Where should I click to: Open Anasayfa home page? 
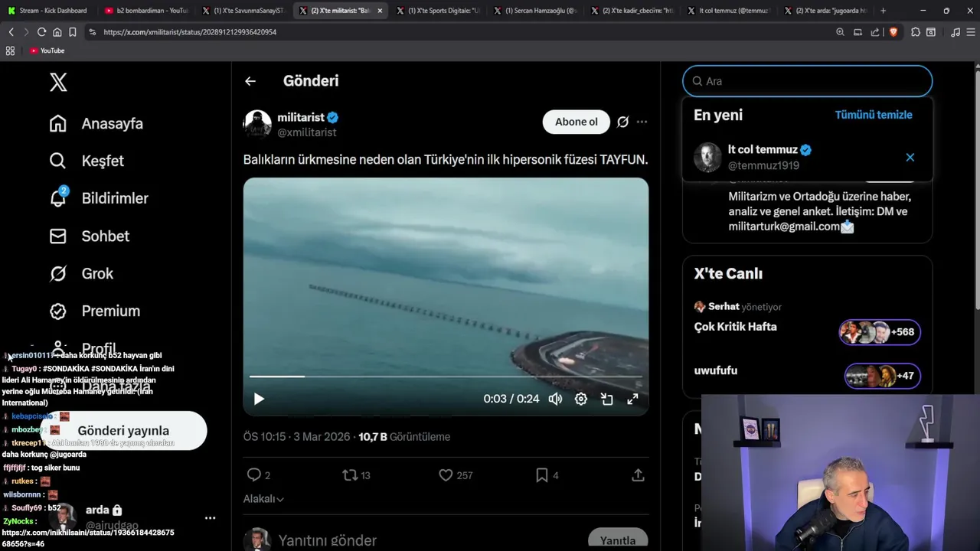click(x=96, y=123)
